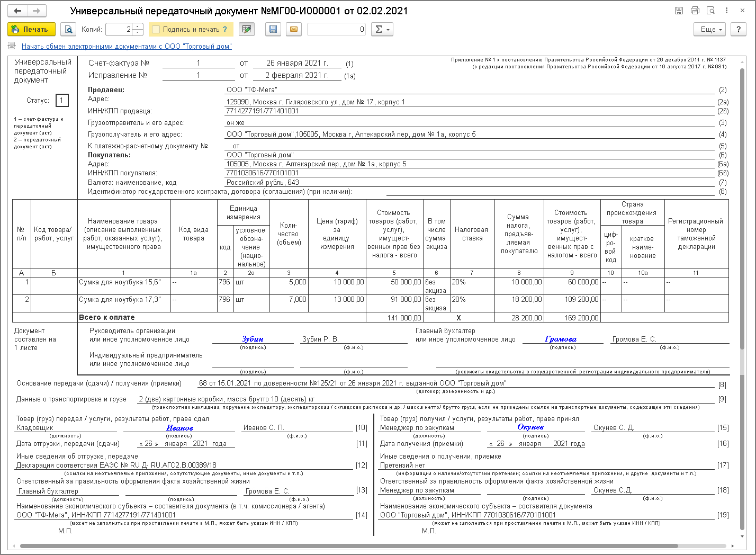Select the text Претензий нет
The width and height of the screenshot is (756, 555).
coord(403,466)
